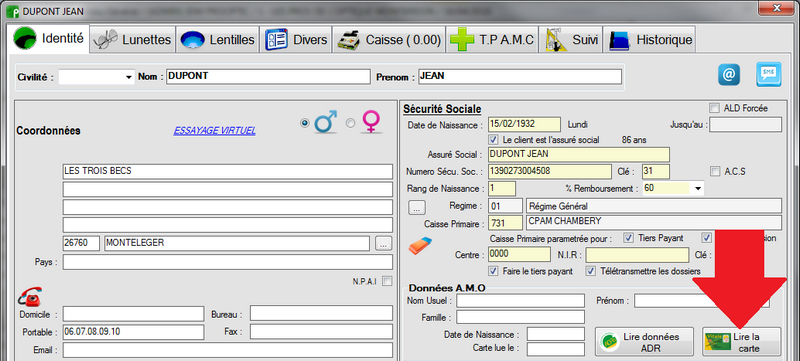Image resolution: width=800 pixels, height=361 pixels.
Task: Click the '...' button next to MONTELEGER
Action: pyautogui.click(x=384, y=243)
